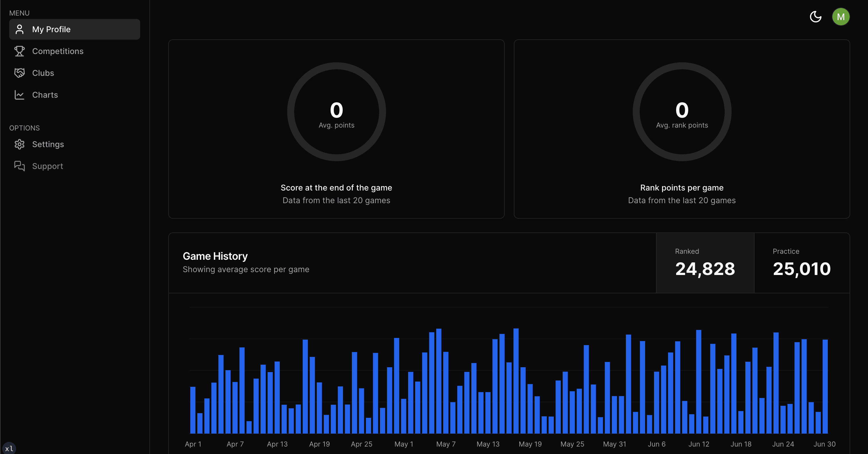Click the Game History heading
868x454 pixels.
coord(215,256)
